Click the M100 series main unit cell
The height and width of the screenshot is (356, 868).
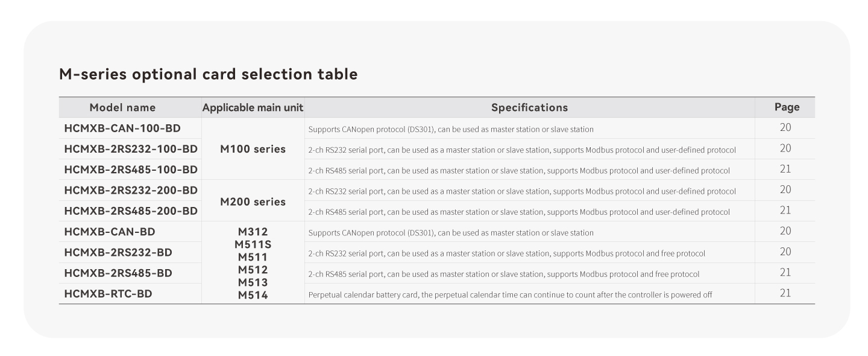coord(253,149)
